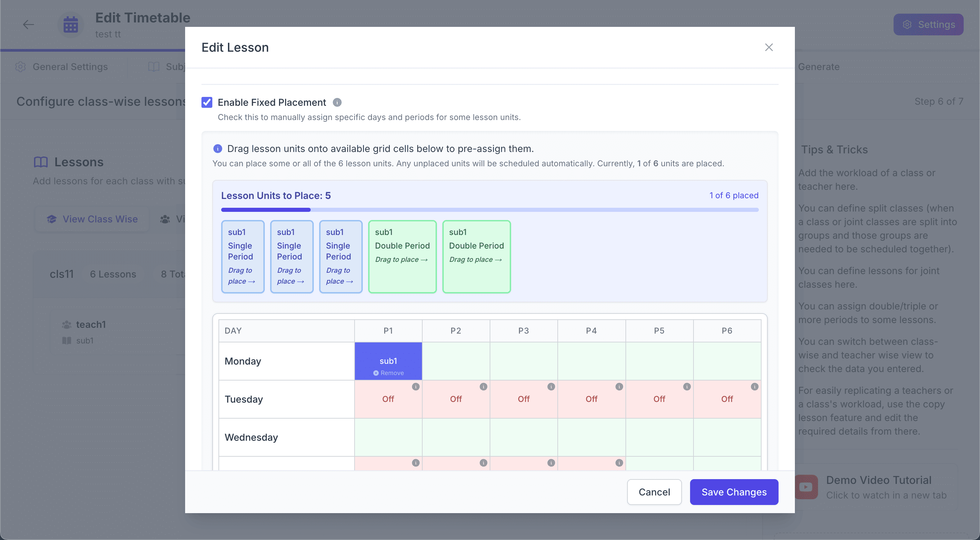The image size is (980, 540).
Task: Click Tuesday P4 Off info icon
Action: (619, 387)
